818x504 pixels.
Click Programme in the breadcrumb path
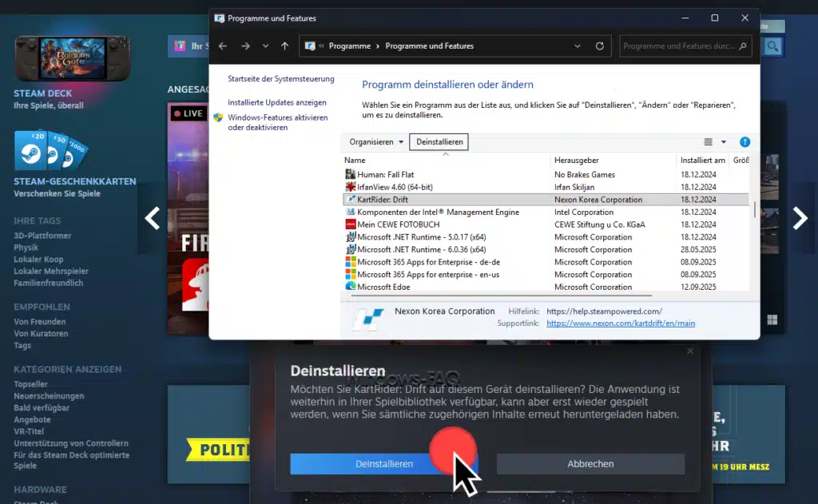click(350, 46)
